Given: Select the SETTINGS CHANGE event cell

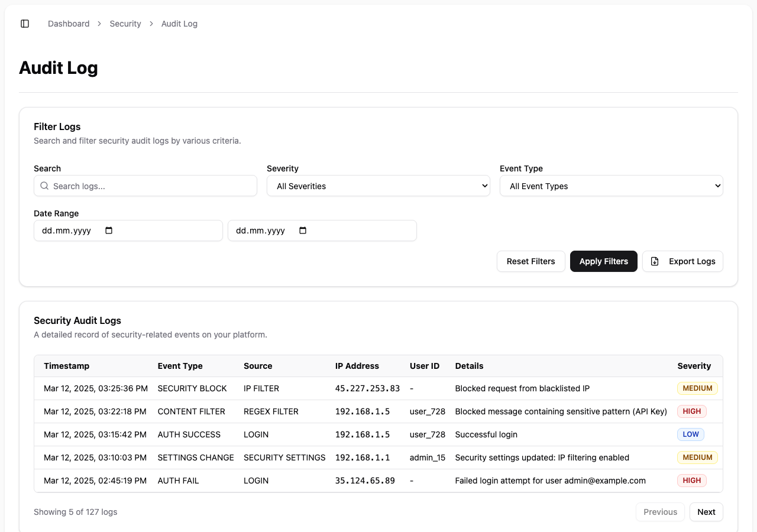Looking at the screenshot, I should (196, 458).
